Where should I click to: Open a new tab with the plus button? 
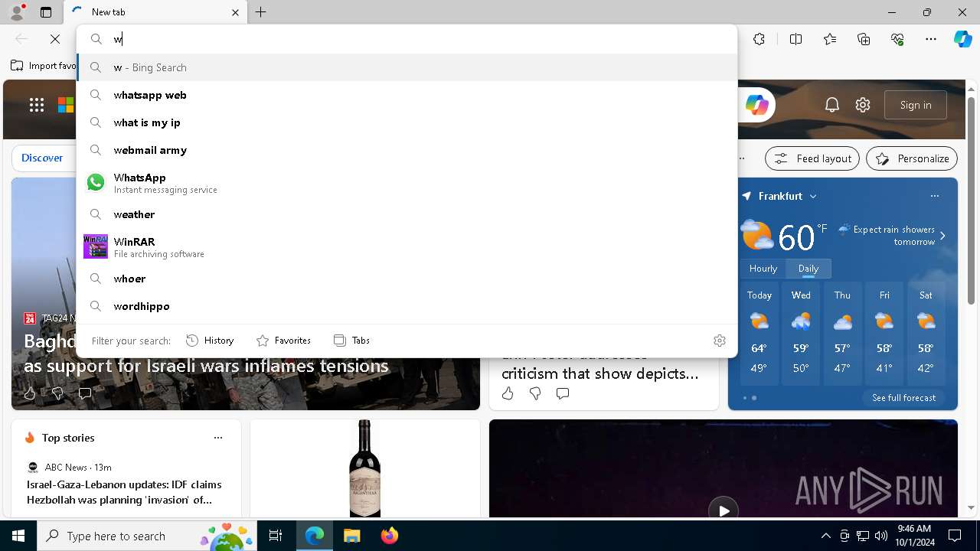tap(260, 12)
